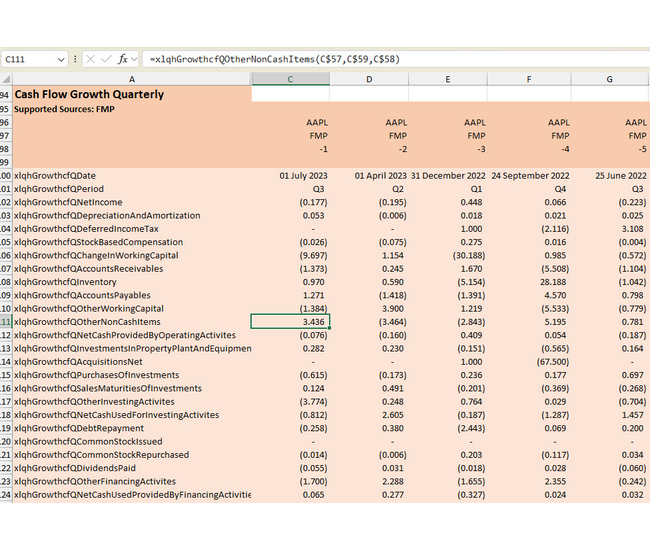The height and width of the screenshot is (550, 650).
Task: Click the xlqhGrowthcfQOtherInvestingActivites label
Action: 94,401
